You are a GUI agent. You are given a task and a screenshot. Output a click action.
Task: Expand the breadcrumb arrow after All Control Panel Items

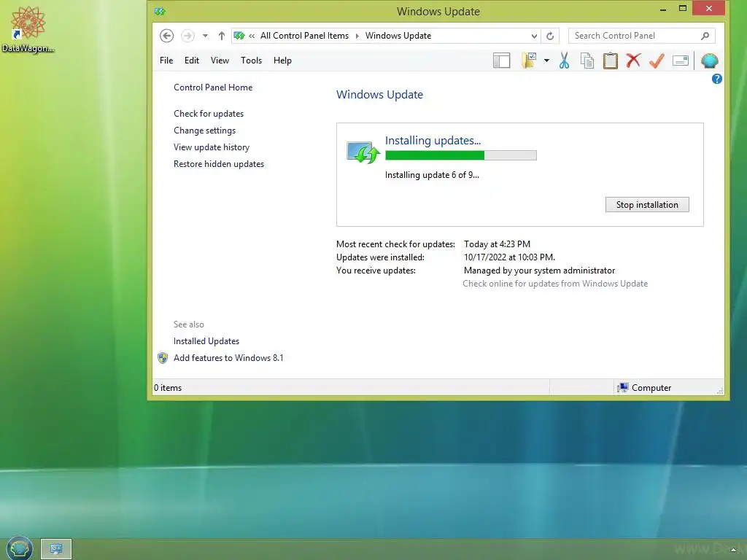tap(357, 36)
